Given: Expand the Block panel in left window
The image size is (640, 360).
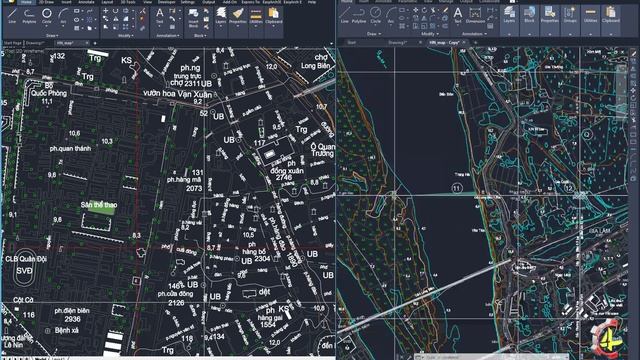Looking at the screenshot, I should 200,36.
